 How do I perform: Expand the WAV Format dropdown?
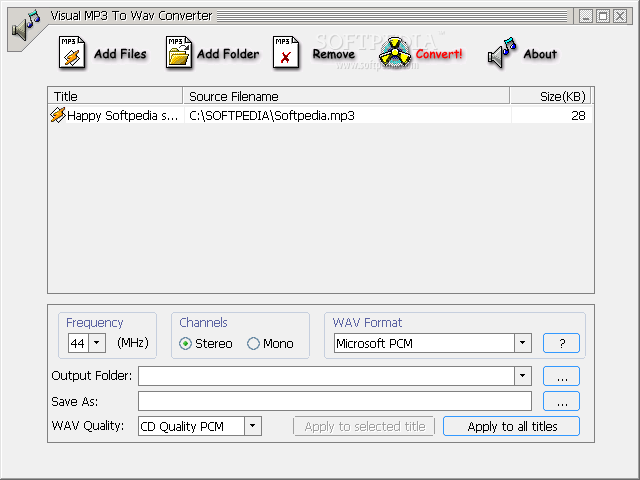(522, 343)
